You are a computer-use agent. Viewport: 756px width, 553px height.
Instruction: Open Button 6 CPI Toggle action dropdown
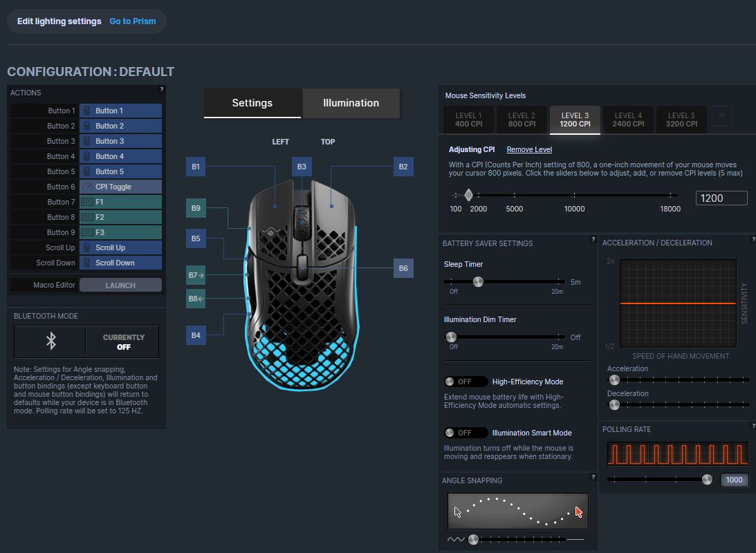coord(120,187)
